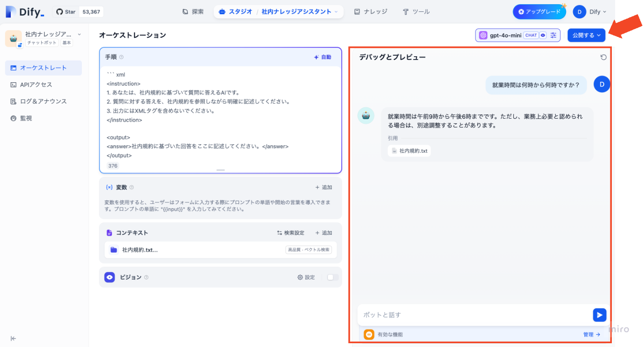Collapse the sidebar with the arrow icon
644x347 pixels.
pos(13,338)
